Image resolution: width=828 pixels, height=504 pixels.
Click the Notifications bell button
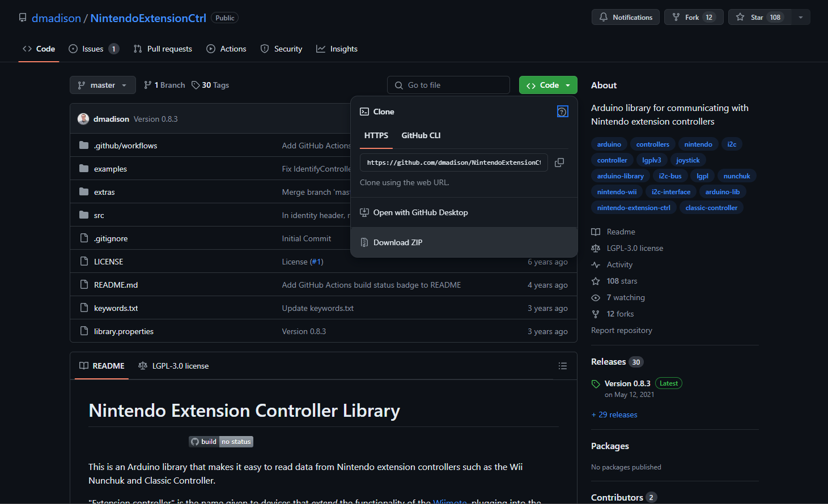pyautogui.click(x=626, y=18)
